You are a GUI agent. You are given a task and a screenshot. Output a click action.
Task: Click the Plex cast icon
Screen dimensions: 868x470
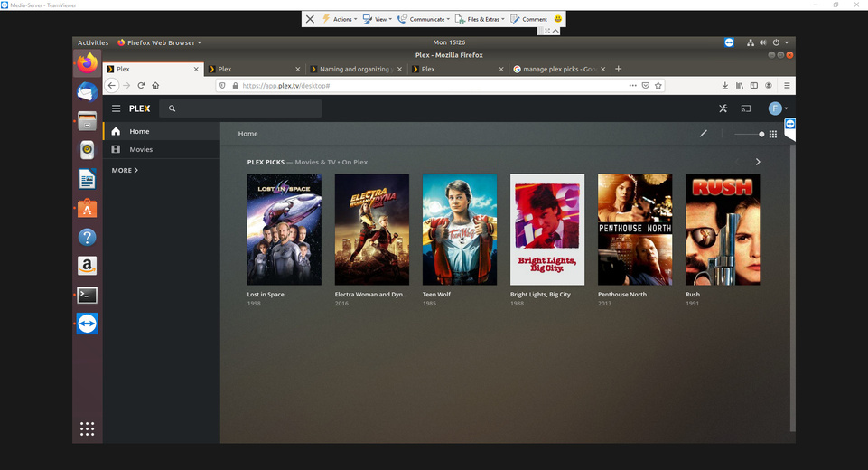pyautogui.click(x=746, y=108)
